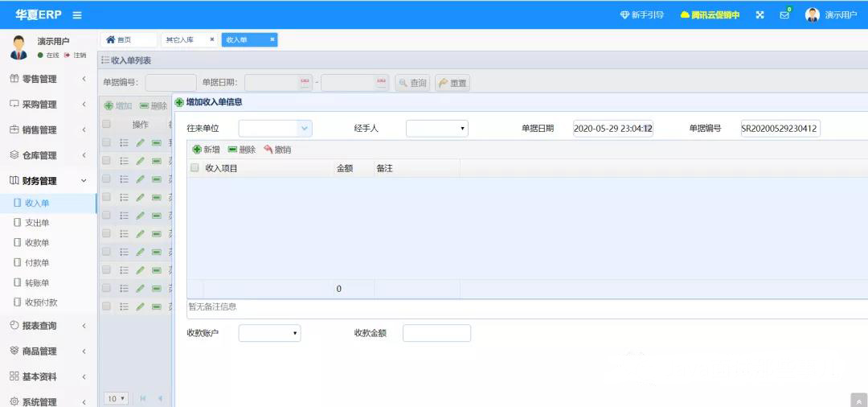Open the 往来单位 combo box dropdown
This screenshot has width=868, height=407.
(305, 129)
